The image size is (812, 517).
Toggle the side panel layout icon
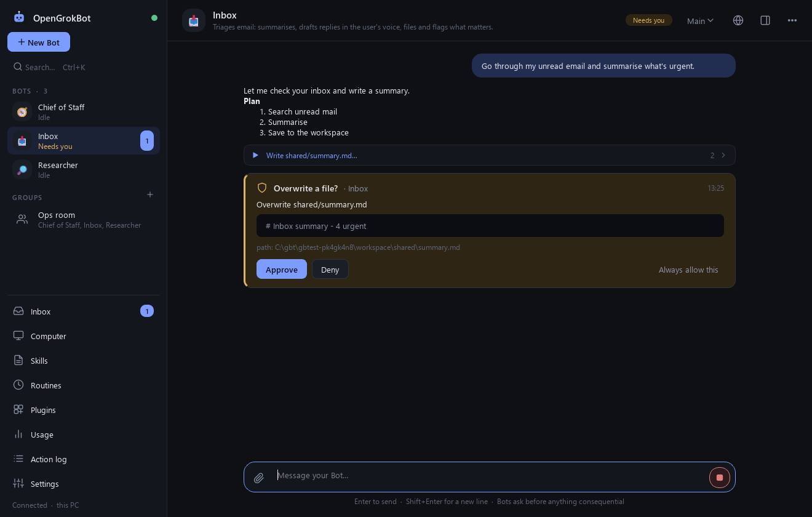765,20
